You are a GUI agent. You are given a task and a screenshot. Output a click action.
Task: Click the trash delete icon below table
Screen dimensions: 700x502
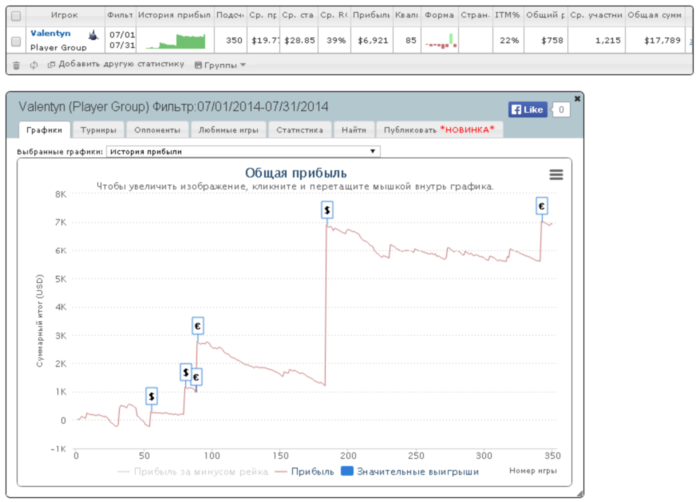[x=17, y=65]
